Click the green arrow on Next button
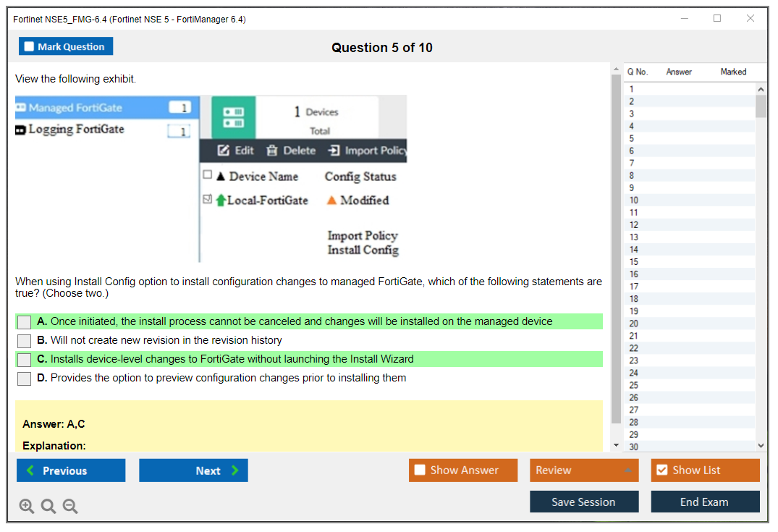The height and width of the screenshot is (532, 778). point(234,470)
